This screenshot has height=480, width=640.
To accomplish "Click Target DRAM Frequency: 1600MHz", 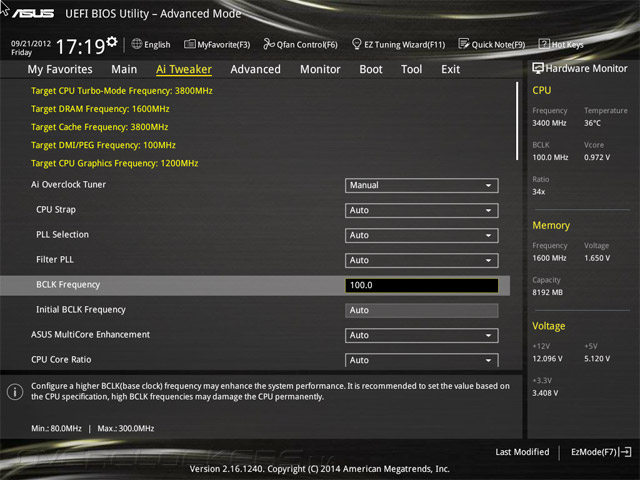I will click(x=100, y=109).
